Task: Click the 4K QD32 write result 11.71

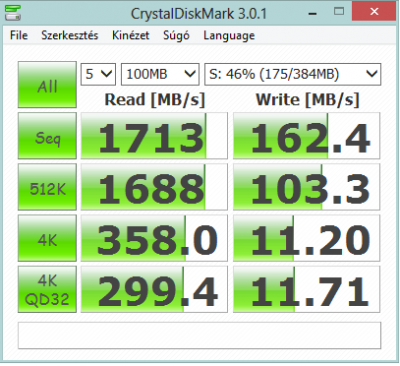Action: coord(307,289)
